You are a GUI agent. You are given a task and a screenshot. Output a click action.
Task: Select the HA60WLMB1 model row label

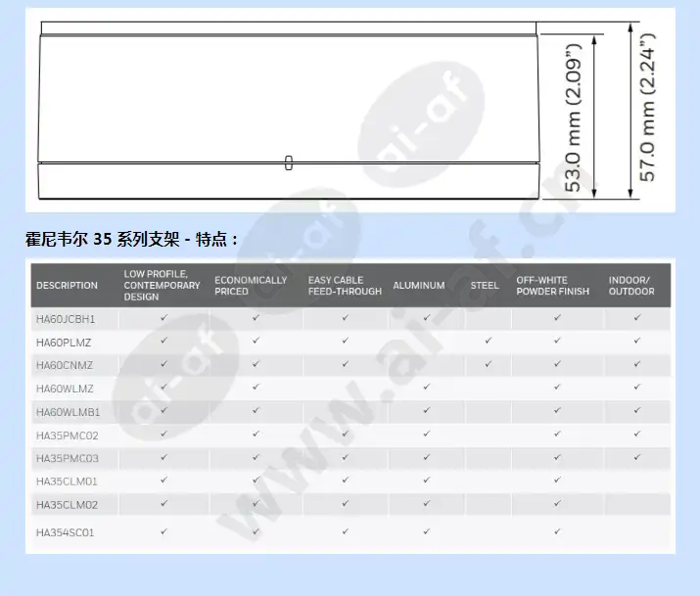click(68, 412)
